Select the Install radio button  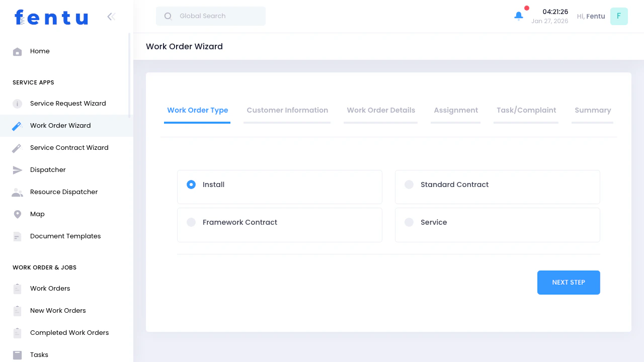point(191,185)
